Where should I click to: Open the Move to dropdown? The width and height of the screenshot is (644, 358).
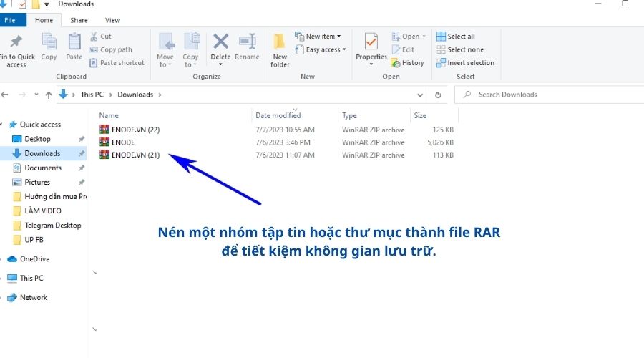point(165,50)
